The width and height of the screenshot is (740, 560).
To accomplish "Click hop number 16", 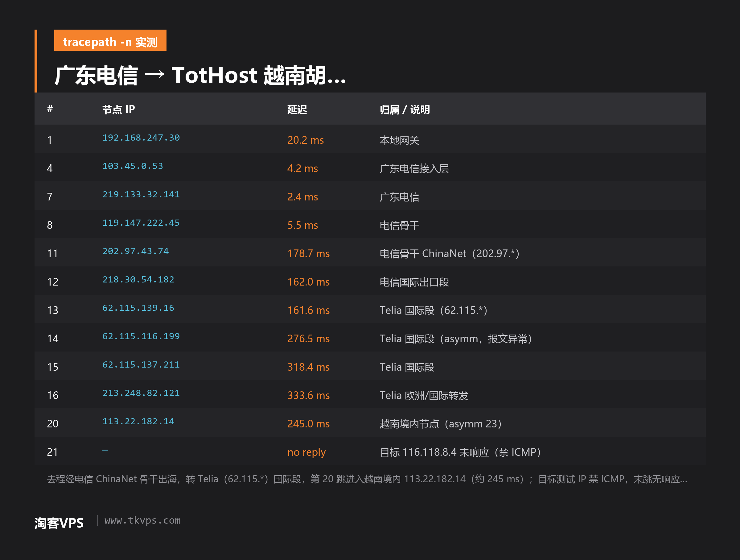I will pos(52,396).
